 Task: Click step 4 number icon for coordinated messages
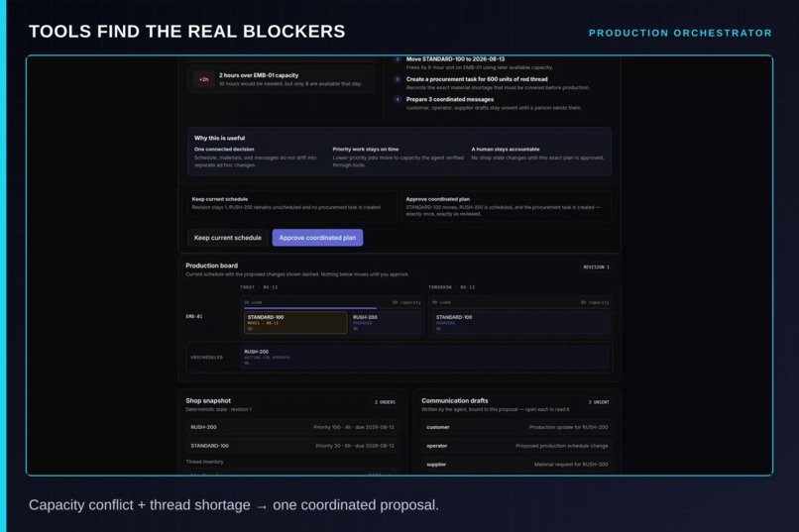click(398, 99)
